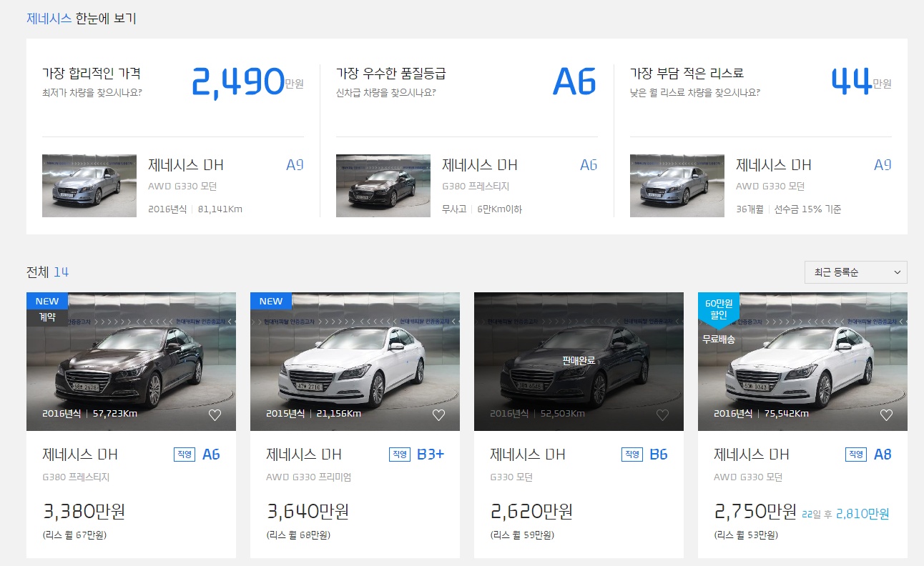Favorite the 21,156Km car with heart icon
924x566 pixels.
(438, 415)
